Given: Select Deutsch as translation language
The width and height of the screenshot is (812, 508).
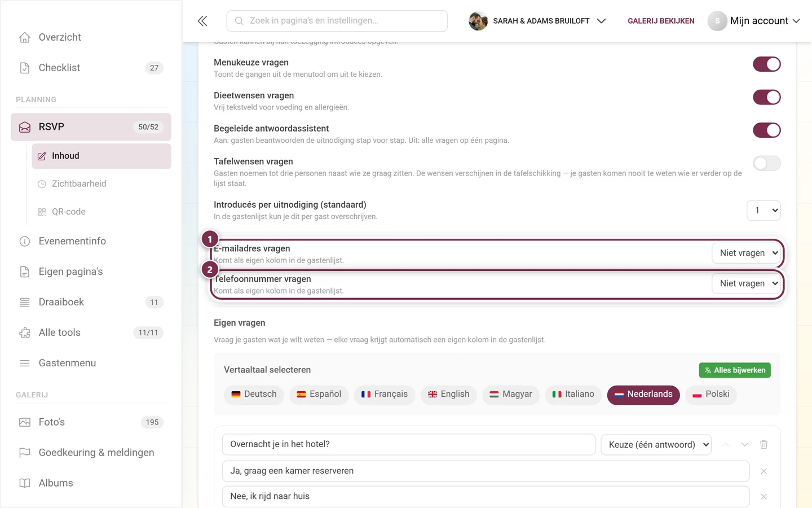Looking at the screenshot, I should click(x=254, y=395).
